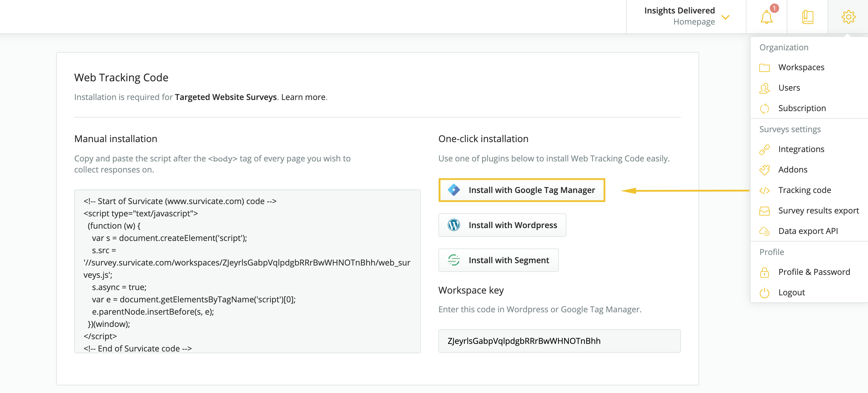Viewport: 868px width, 393px height.
Task: Click the Integrations link icon
Action: pyautogui.click(x=764, y=149)
